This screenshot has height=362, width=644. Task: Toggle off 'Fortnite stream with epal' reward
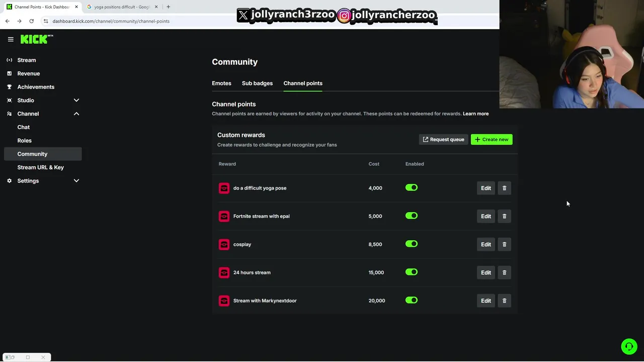(412, 216)
